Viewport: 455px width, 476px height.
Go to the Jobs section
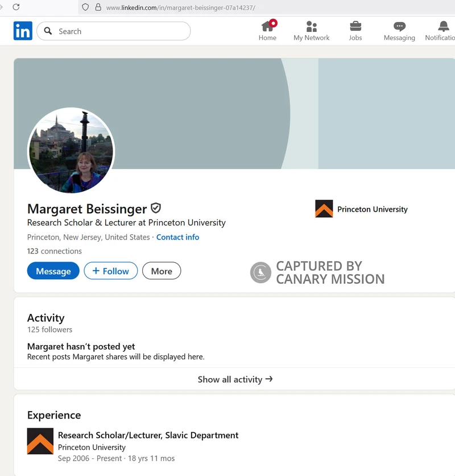tap(355, 30)
